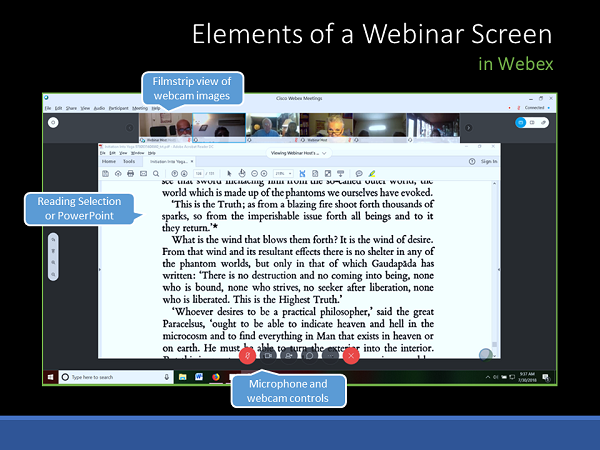
Task: Click the third tool in the left vertical panel
Action: [x=53, y=262]
